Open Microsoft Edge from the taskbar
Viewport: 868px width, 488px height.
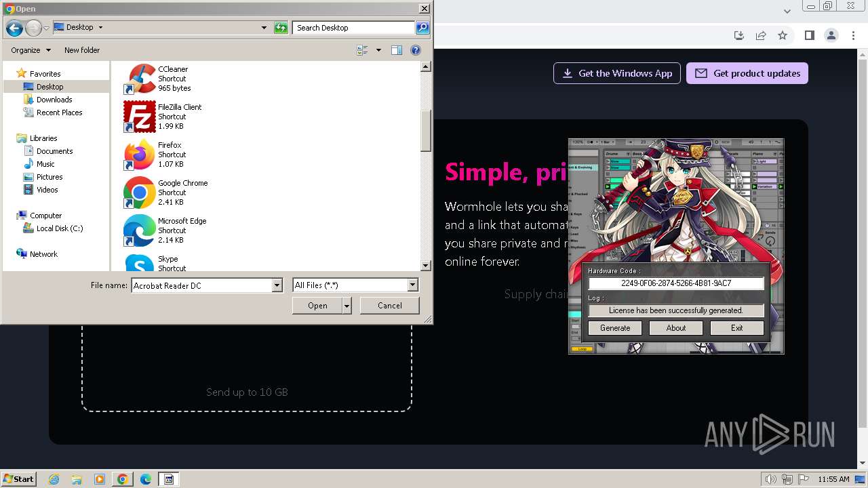coord(146,479)
